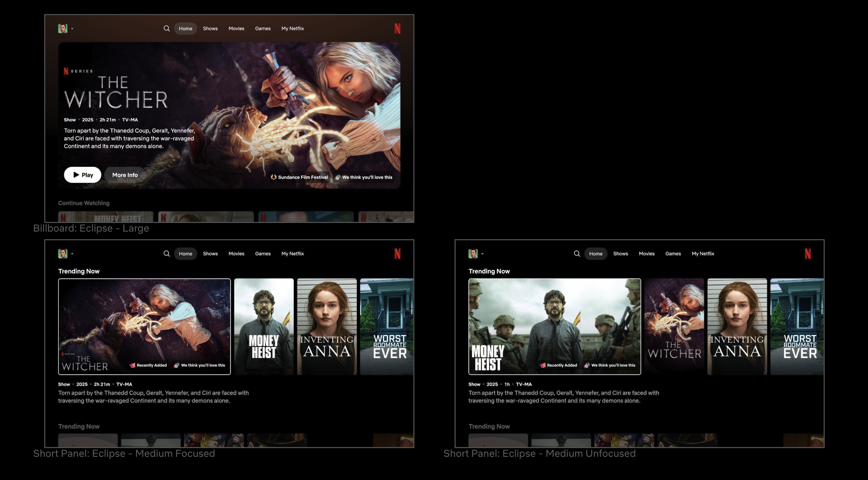Open the Movies tab in the Medium Unfocused panel

647,254
